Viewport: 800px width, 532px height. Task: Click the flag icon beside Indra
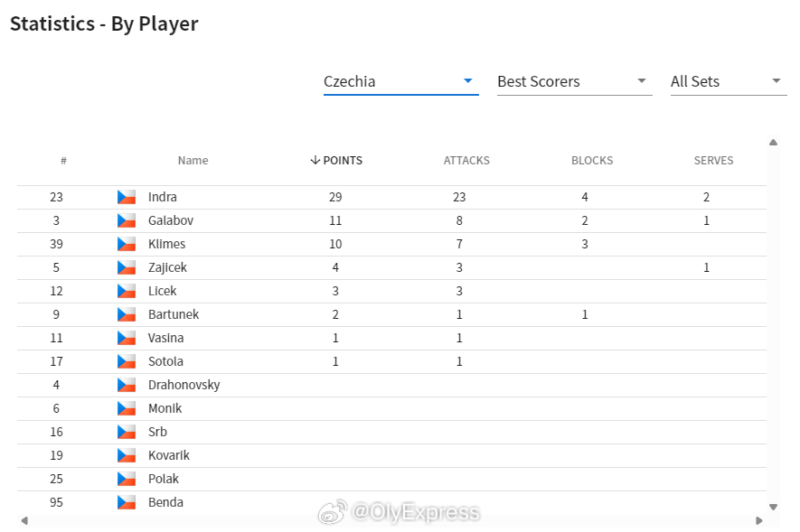127,197
